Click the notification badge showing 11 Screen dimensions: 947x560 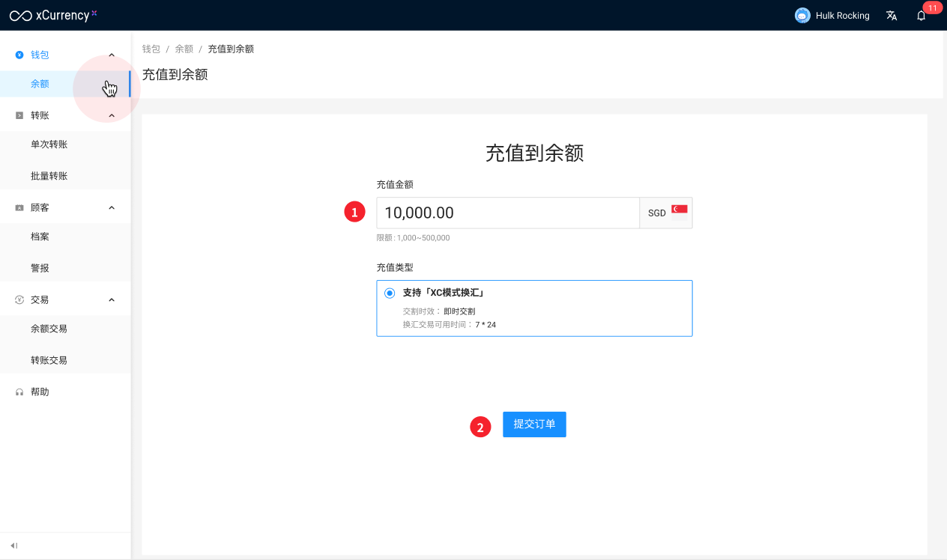click(x=933, y=7)
